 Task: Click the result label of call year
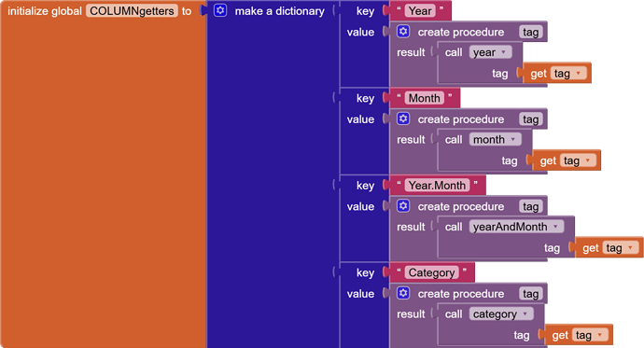click(411, 52)
